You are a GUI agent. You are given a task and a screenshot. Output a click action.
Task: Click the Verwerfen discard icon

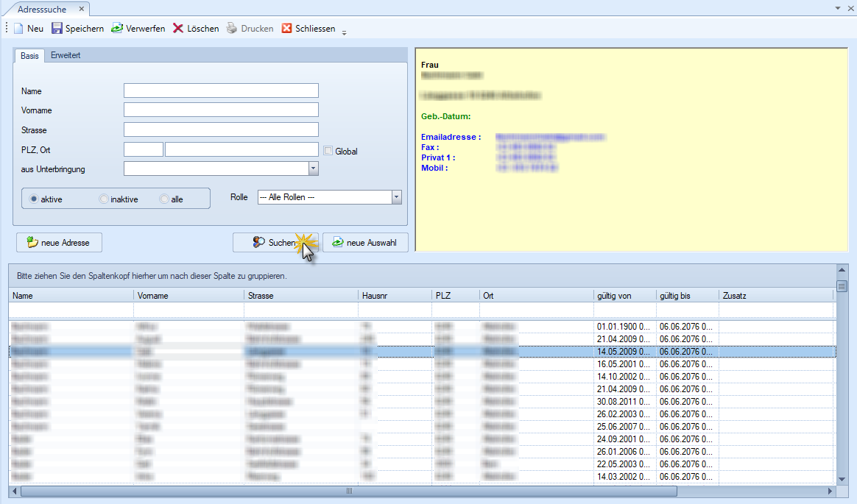(x=117, y=29)
